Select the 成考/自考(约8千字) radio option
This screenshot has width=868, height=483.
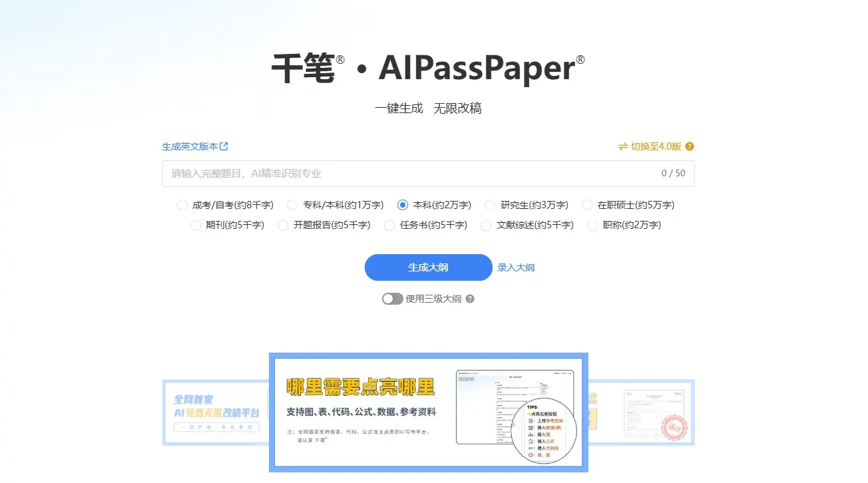tap(182, 205)
